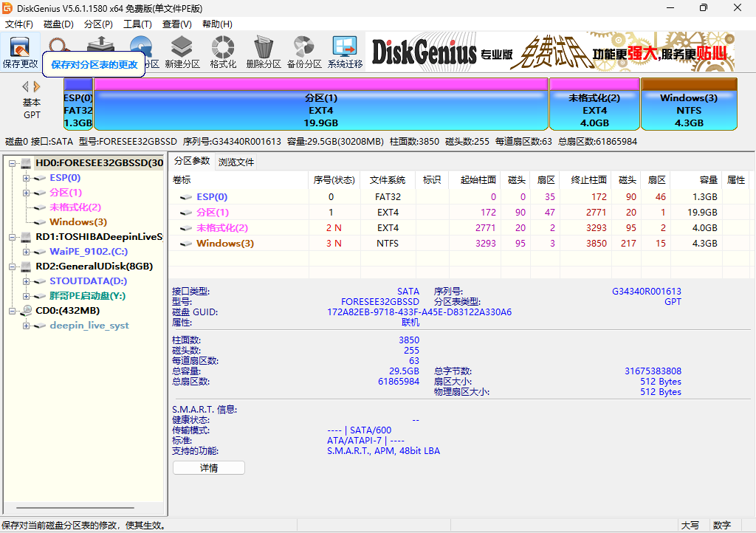Go to next disk with right arrow
Screen dimensions: 756x533
pyautogui.click(x=37, y=87)
